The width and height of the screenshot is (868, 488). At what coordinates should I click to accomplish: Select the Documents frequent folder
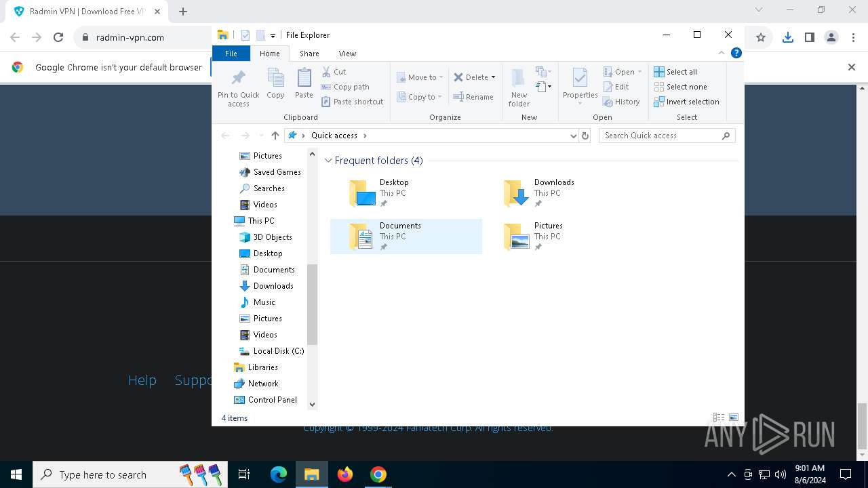[x=406, y=237]
